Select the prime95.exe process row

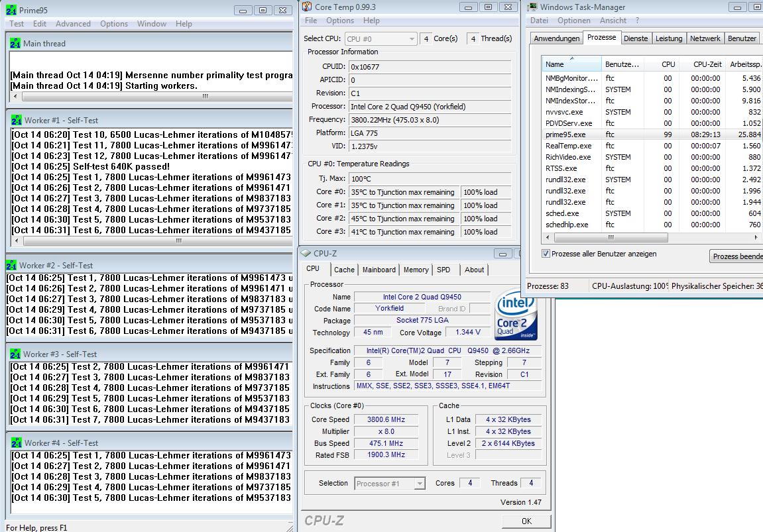(652, 134)
